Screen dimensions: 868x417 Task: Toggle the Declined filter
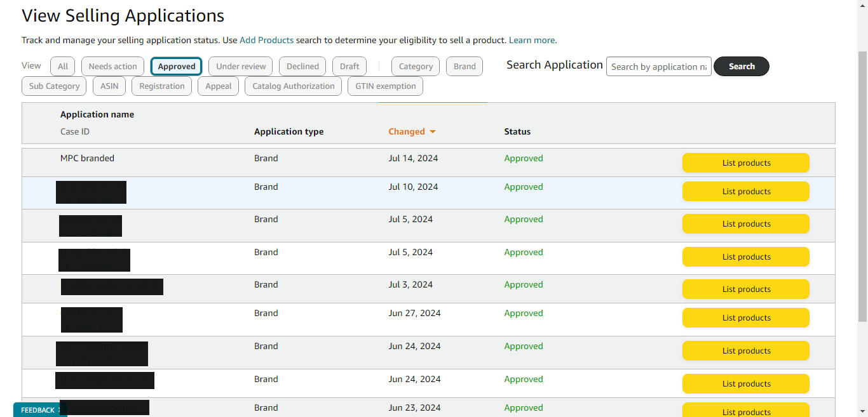tap(302, 66)
